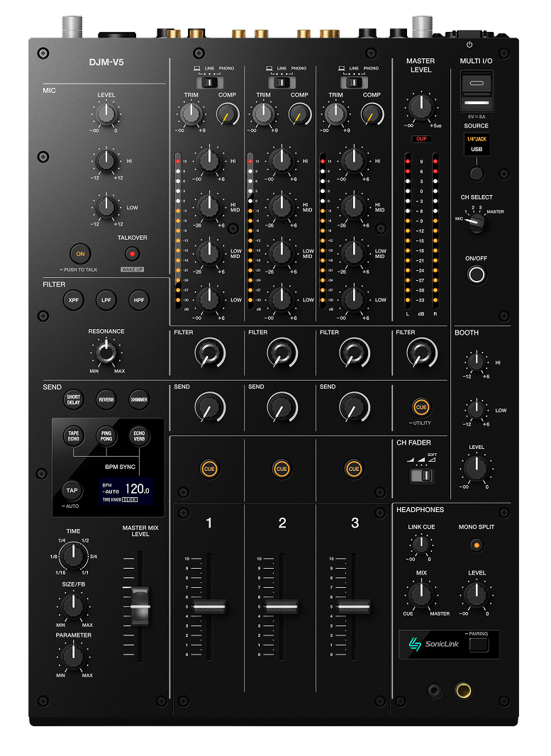Click channel 1 SEND knob
The image size is (551, 756).
pyautogui.click(x=210, y=407)
